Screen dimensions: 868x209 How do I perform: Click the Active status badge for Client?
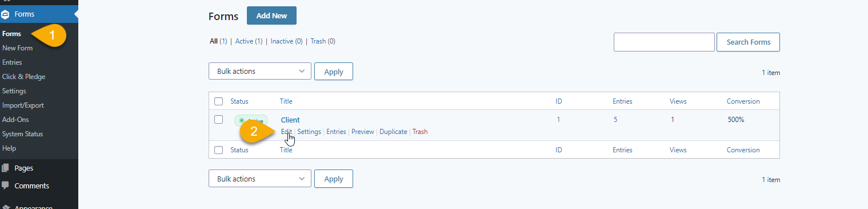click(251, 121)
